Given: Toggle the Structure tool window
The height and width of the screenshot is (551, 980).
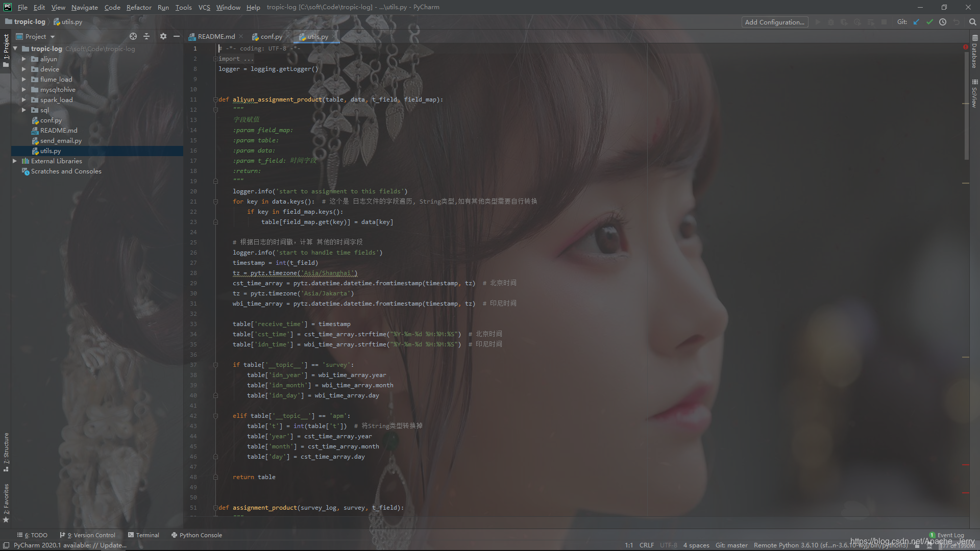Looking at the screenshot, I should coord(6,452).
